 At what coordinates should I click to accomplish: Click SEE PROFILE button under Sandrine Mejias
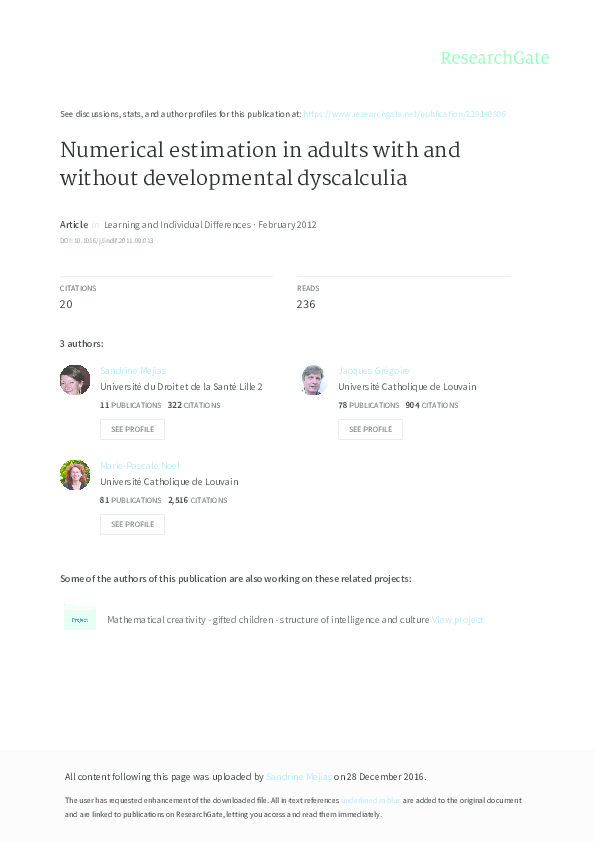tap(132, 429)
